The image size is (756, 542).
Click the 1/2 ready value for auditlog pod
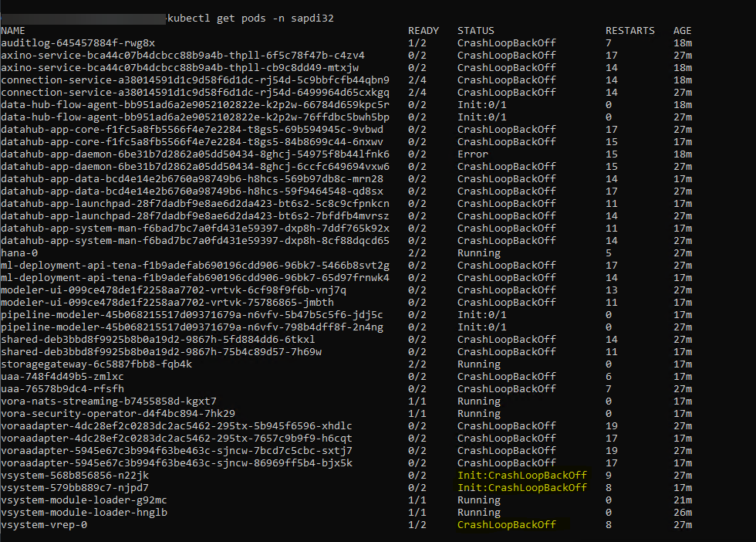(417, 43)
